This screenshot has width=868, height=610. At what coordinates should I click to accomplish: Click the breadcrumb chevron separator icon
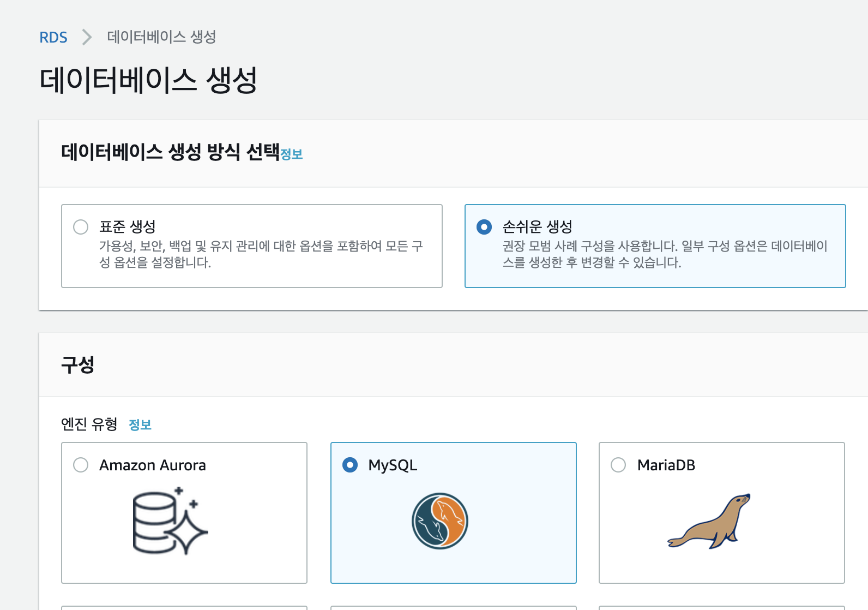coord(87,37)
